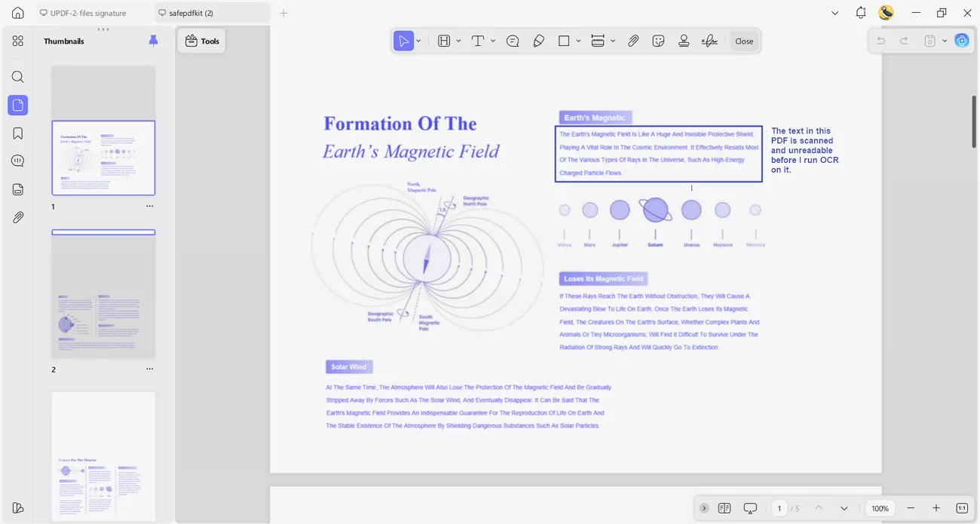Pick the pencil drawing tool

538,41
